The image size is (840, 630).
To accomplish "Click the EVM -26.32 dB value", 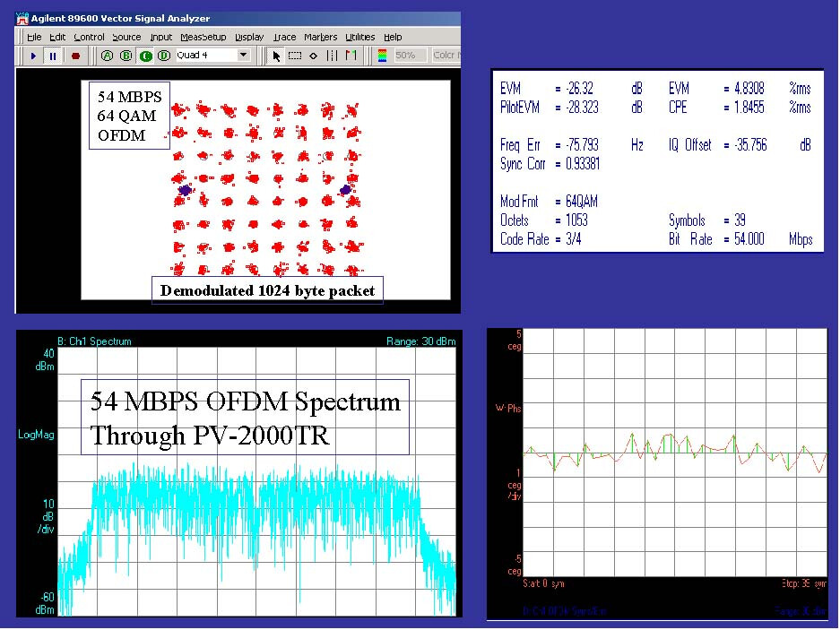I will coord(580,89).
